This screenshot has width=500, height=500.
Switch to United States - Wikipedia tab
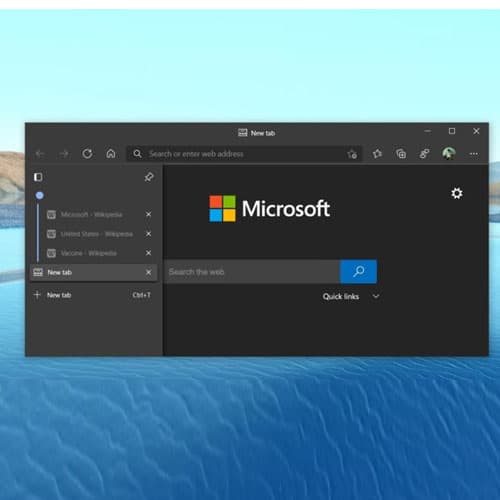point(93,234)
